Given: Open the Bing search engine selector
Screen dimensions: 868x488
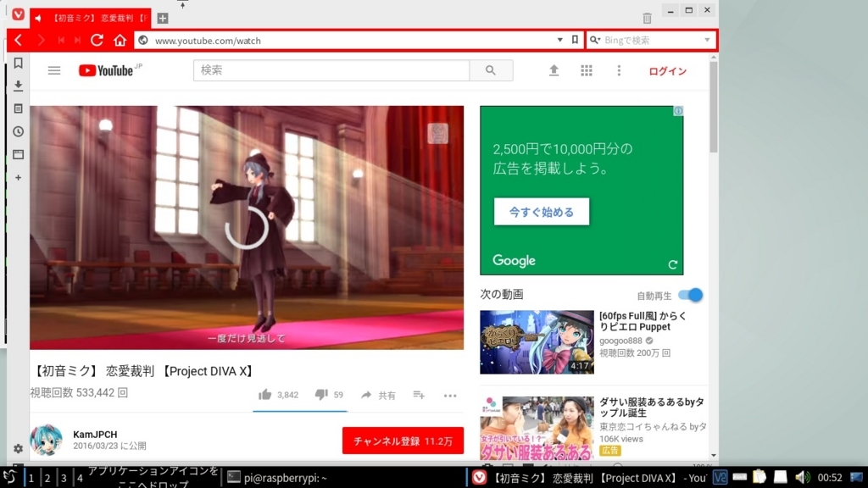Looking at the screenshot, I should point(594,40).
